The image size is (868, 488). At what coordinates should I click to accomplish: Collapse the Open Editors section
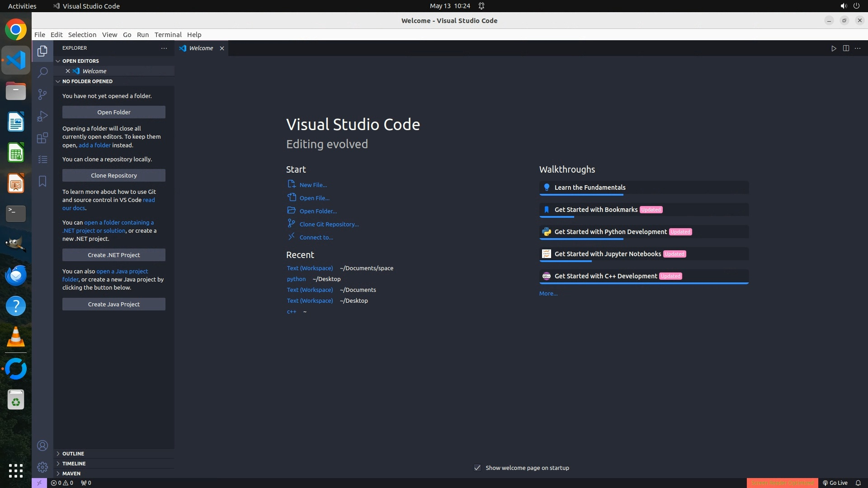coord(80,61)
